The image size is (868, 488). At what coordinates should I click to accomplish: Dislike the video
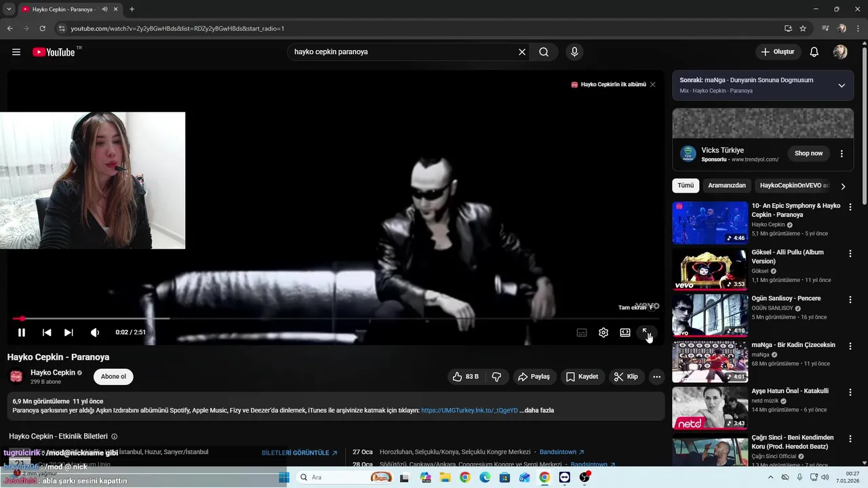coord(496,376)
